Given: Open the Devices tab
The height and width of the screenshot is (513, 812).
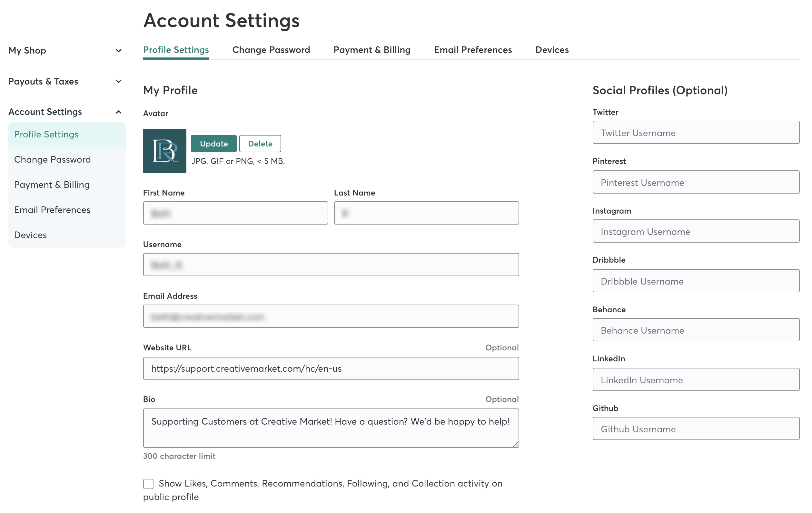Looking at the screenshot, I should point(552,50).
